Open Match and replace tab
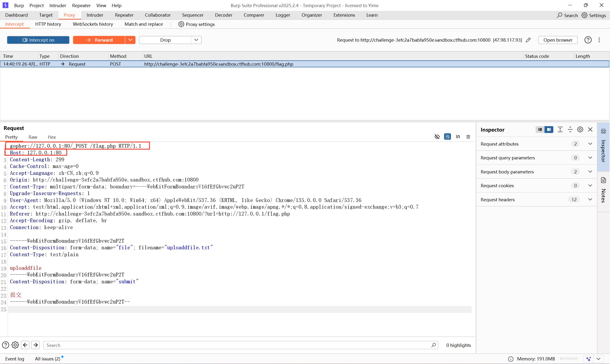610x364 pixels. (x=144, y=24)
